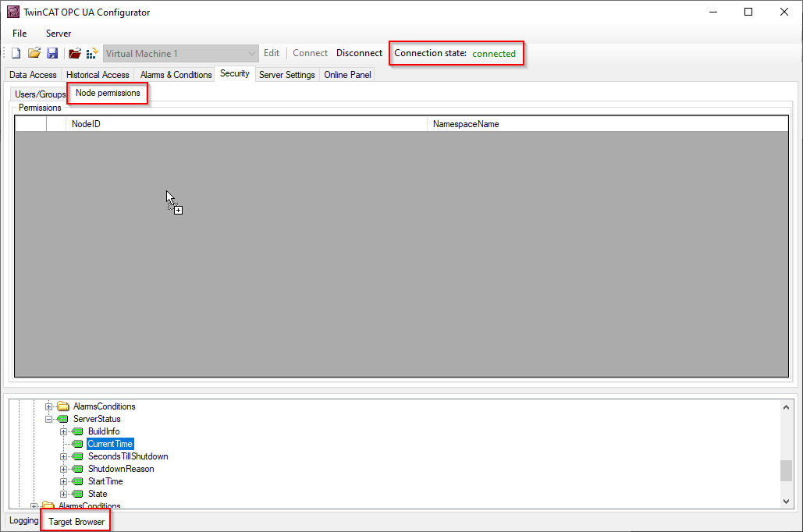803x532 pixels.
Task: Expand the BuildInfo node
Action: pyautogui.click(x=63, y=431)
